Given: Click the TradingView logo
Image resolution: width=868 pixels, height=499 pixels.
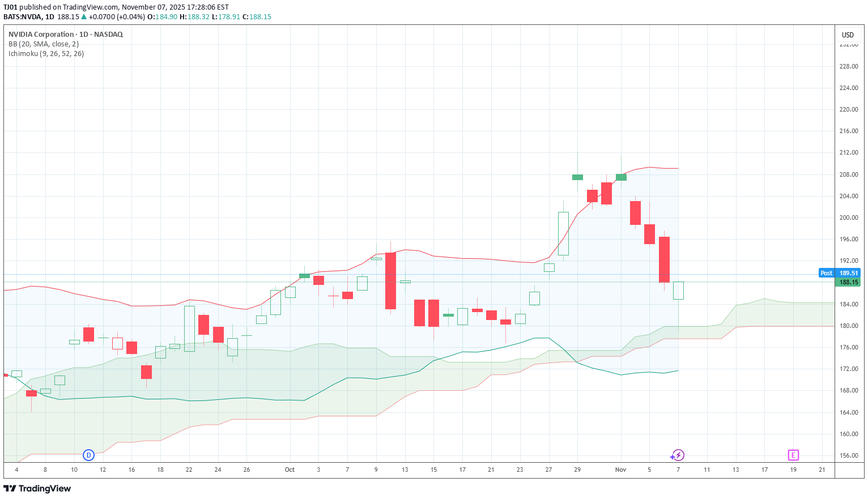Looking at the screenshot, I should pos(37,488).
